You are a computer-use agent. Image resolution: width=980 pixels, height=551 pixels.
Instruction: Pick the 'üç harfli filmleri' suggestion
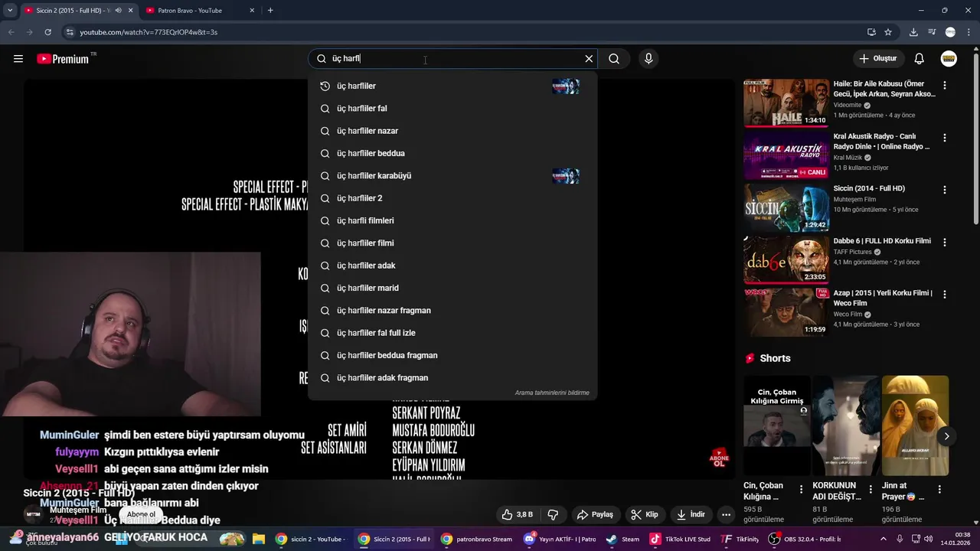(x=452, y=220)
